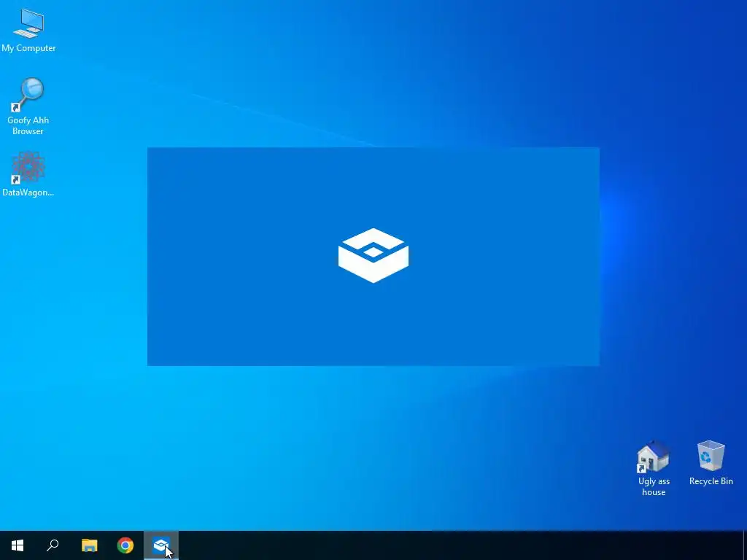
Task: Launch Google Chrome from the taskbar
Action: [125, 545]
